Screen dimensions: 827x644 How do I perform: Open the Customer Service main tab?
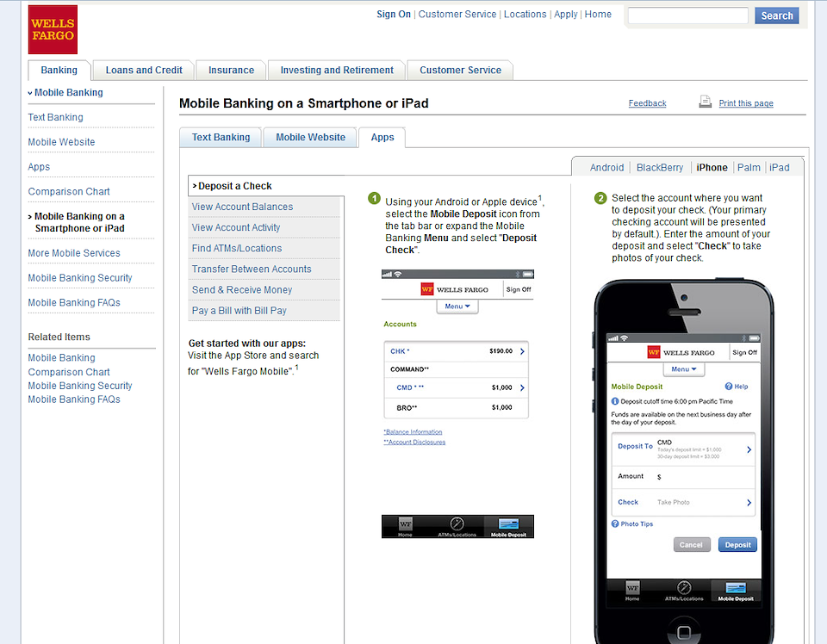(x=460, y=70)
